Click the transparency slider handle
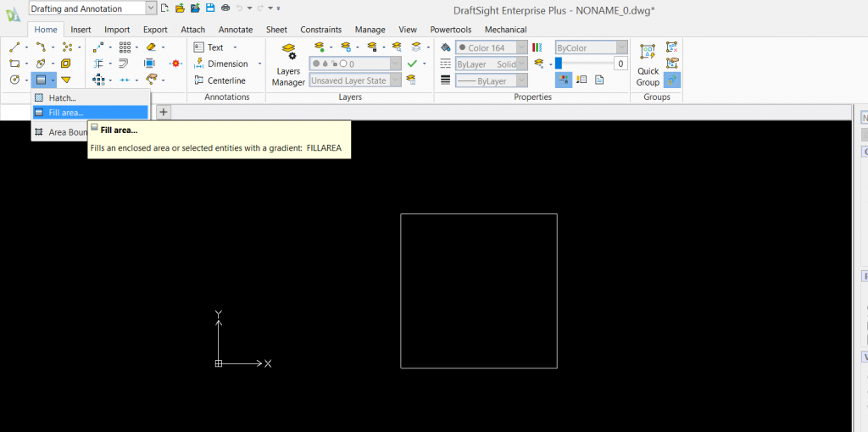Screen dimensions: 868x432 559,64
